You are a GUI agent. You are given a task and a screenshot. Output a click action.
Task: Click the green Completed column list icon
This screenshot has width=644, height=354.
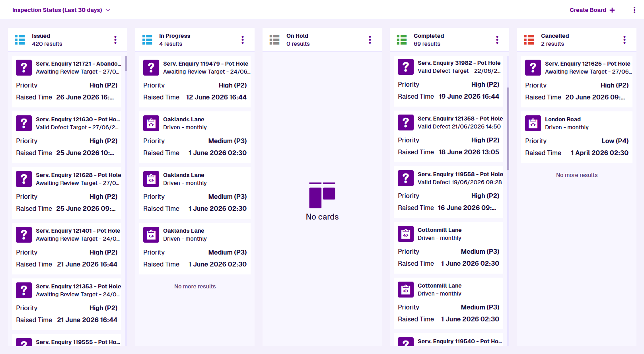click(x=402, y=40)
